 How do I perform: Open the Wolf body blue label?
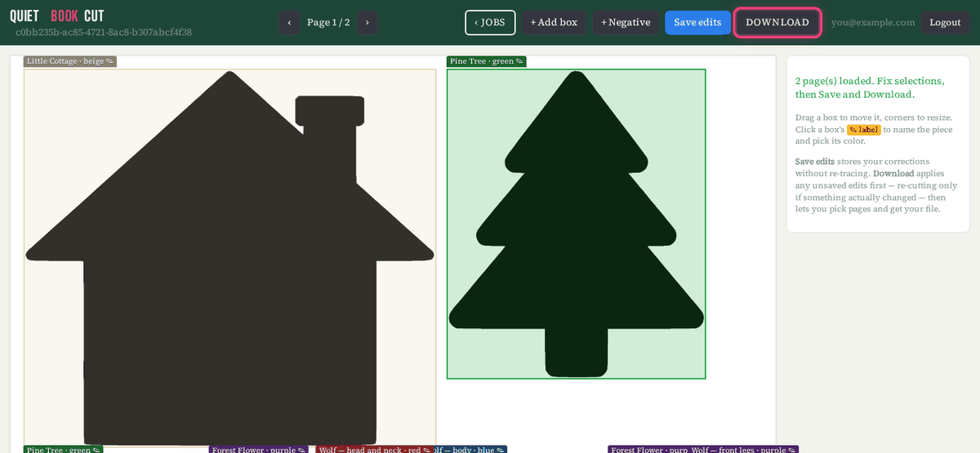pos(470,449)
